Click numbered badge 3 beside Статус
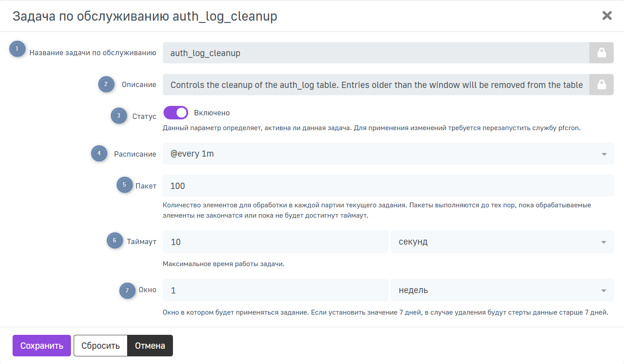The width and height of the screenshot is (624, 364). pos(119,116)
